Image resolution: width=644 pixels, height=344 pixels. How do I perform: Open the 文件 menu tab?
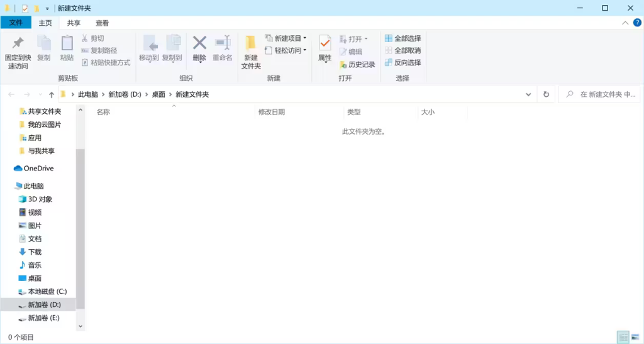pyautogui.click(x=16, y=23)
